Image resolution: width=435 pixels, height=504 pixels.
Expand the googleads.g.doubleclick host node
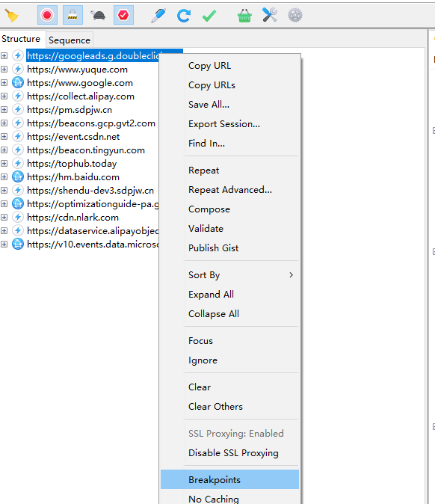(4, 56)
